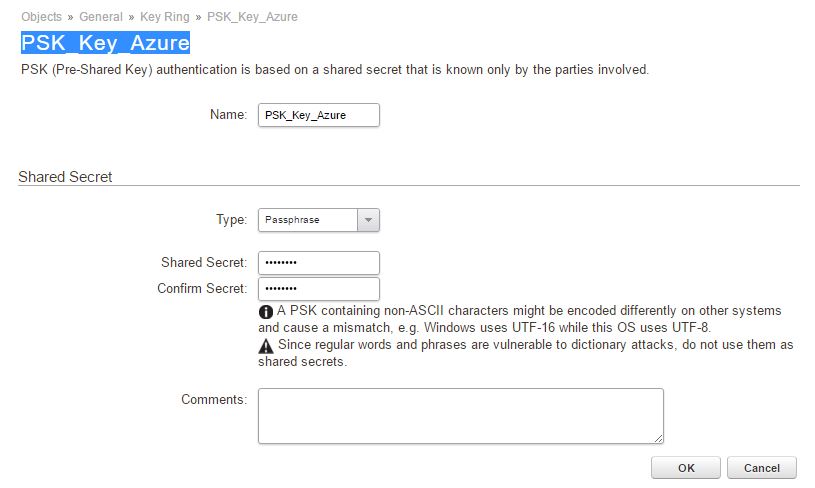Click the Type field label
Image resolution: width=815 pixels, height=488 pixels.
[231, 220]
